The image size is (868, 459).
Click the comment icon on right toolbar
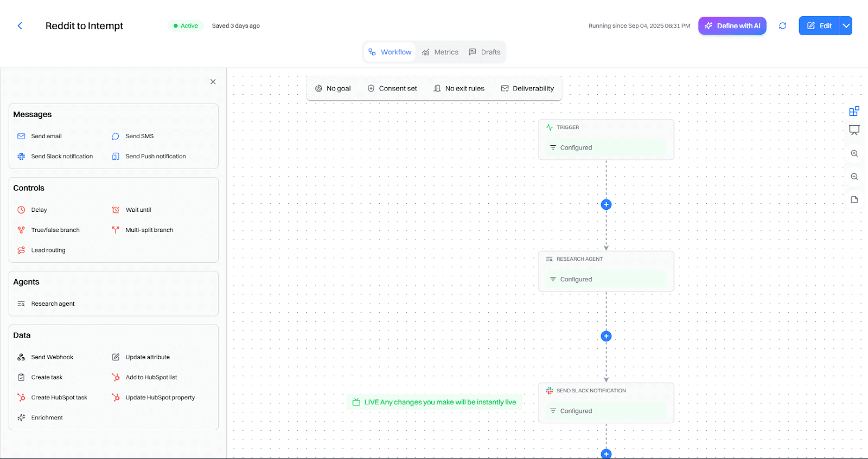(854, 130)
